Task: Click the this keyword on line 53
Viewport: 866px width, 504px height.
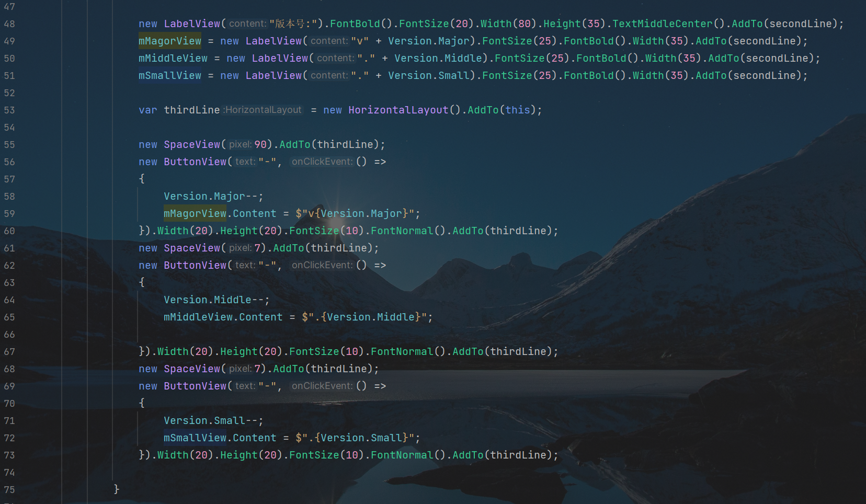Action: click(x=518, y=110)
